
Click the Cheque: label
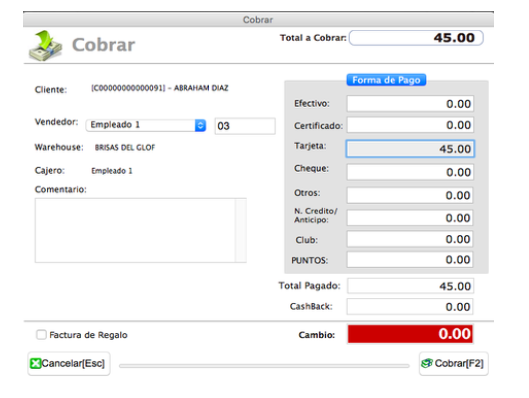pos(311,168)
